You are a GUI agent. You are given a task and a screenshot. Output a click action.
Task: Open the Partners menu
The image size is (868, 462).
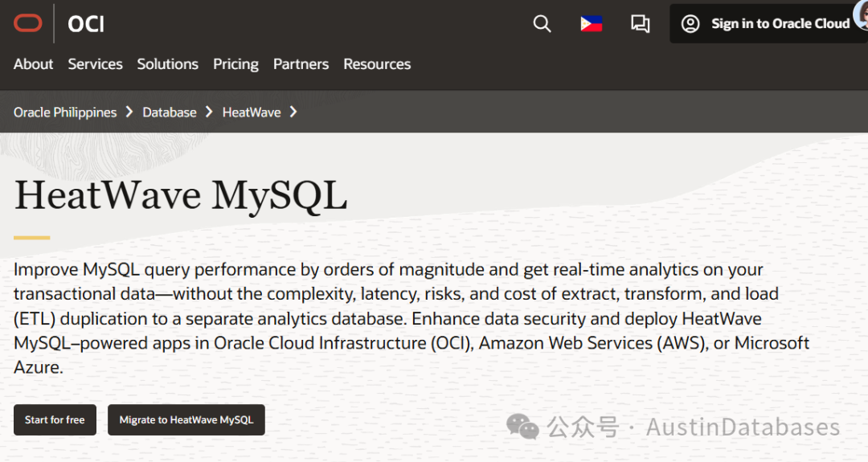coord(301,64)
